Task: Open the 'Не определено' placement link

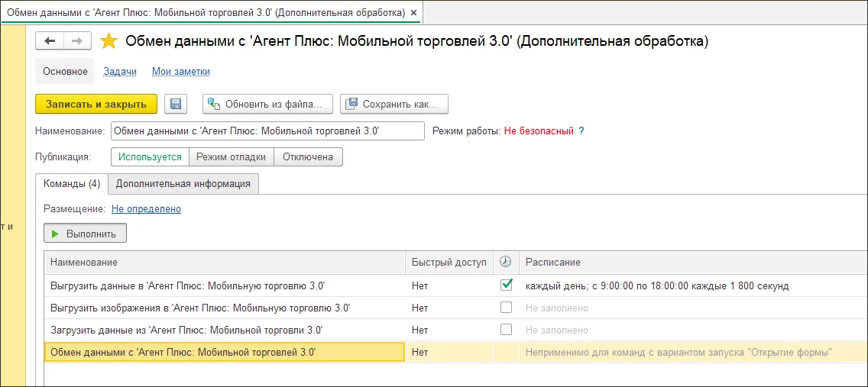Action: pos(146,209)
